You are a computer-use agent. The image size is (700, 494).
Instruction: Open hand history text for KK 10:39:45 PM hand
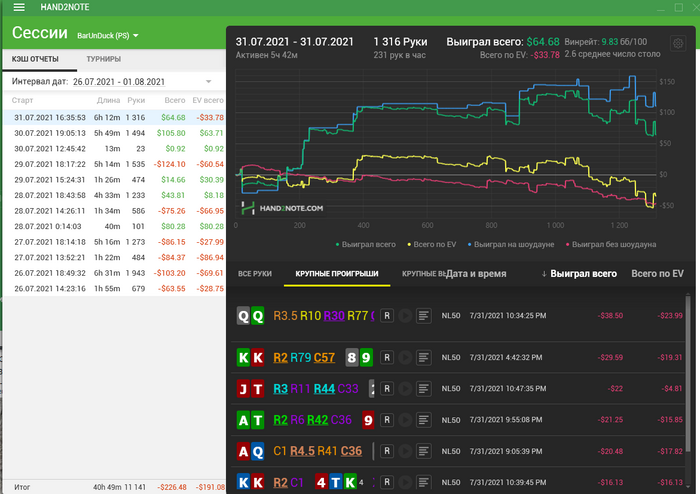point(424,482)
